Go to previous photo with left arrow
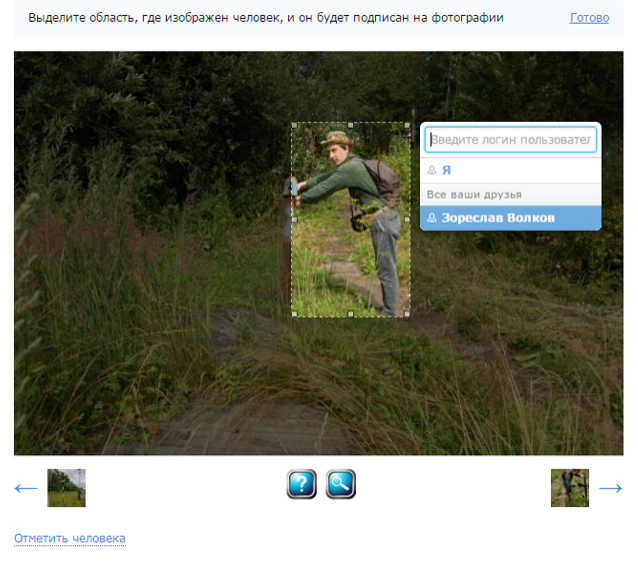The height and width of the screenshot is (562, 638). (x=26, y=488)
